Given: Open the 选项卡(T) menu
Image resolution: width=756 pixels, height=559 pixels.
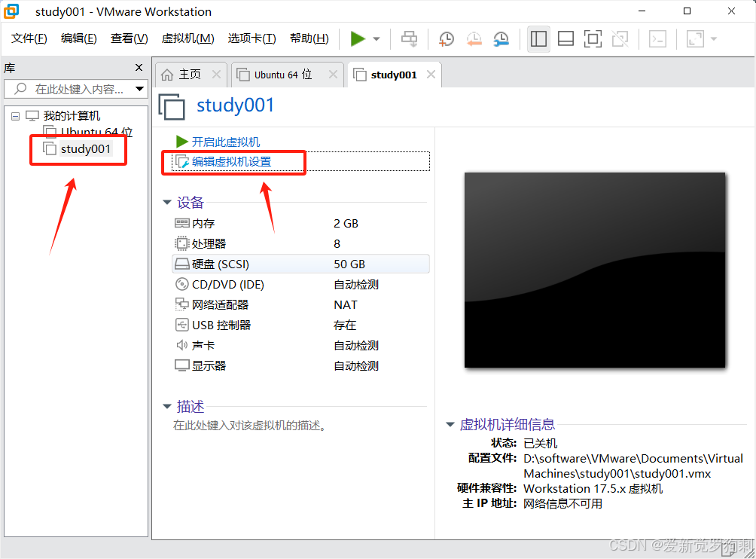Looking at the screenshot, I should [x=251, y=38].
